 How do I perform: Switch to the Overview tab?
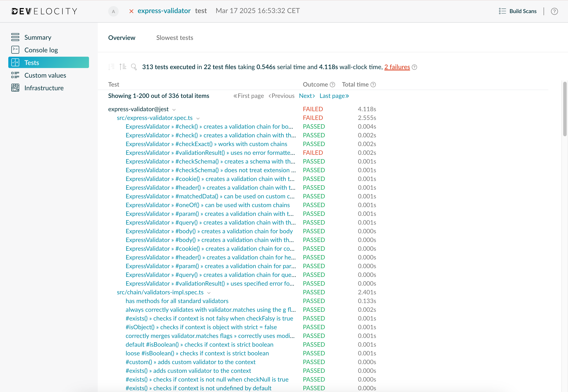[122, 37]
